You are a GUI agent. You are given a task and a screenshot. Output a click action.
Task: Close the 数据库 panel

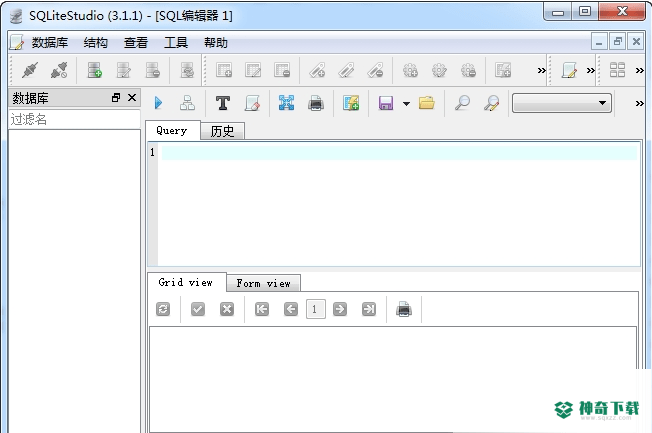[x=132, y=98]
